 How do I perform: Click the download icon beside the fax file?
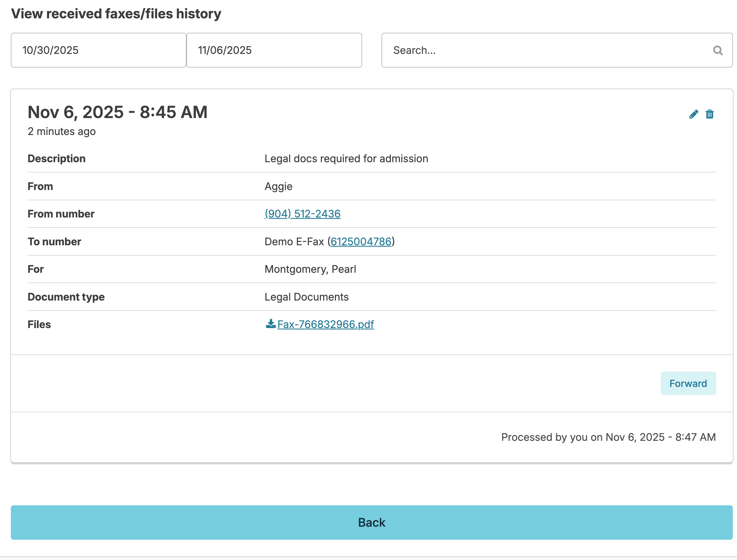pos(270,324)
